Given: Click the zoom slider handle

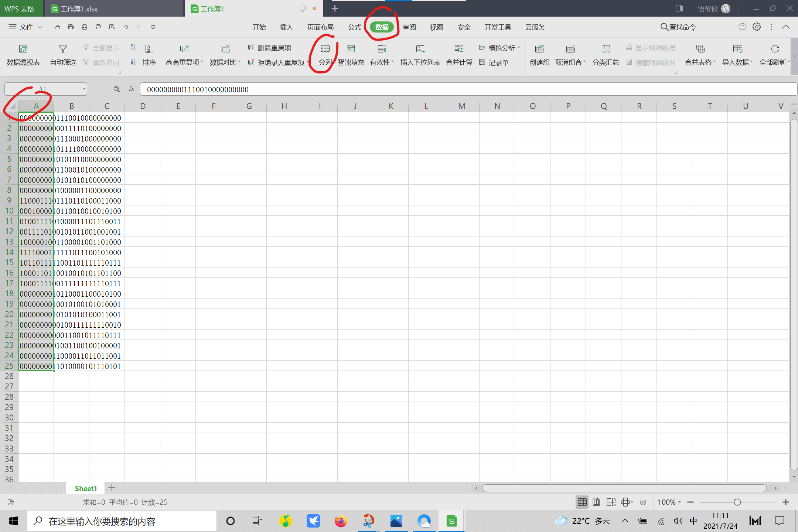Looking at the screenshot, I should click(737, 502).
